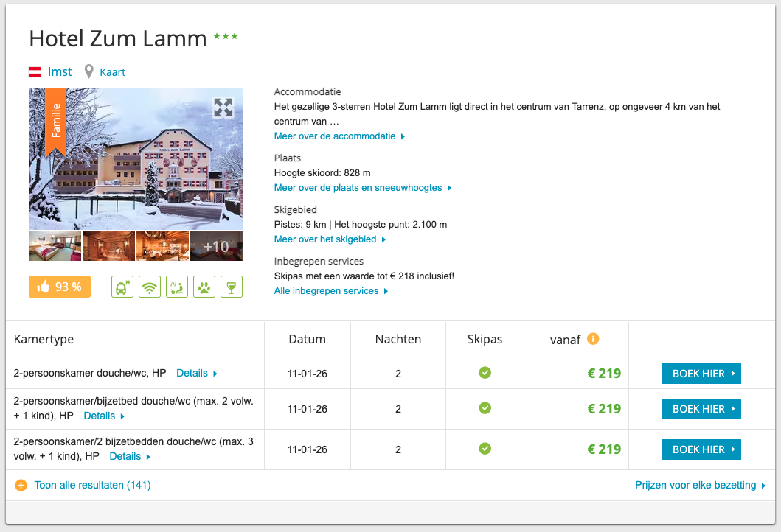
Task: Expand Meer over de accommodatie
Action: point(339,136)
